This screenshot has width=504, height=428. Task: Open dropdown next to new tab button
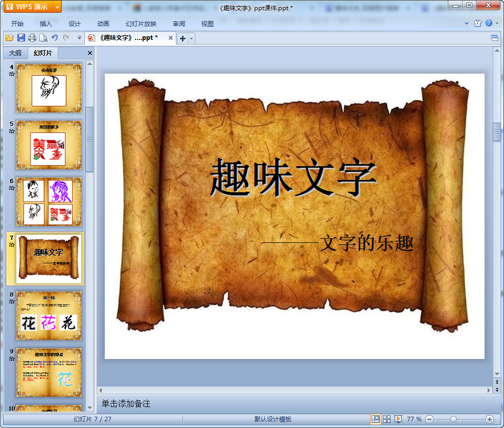(x=192, y=38)
